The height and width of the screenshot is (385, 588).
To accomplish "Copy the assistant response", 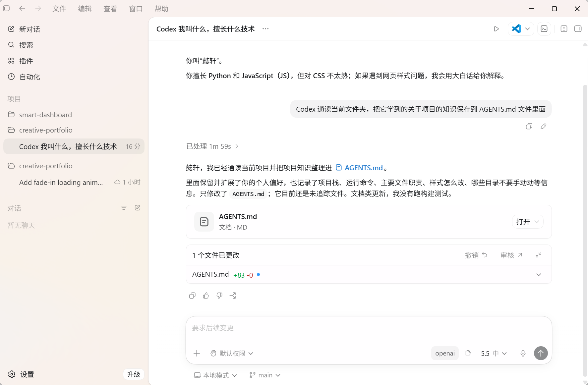I will (192, 296).
